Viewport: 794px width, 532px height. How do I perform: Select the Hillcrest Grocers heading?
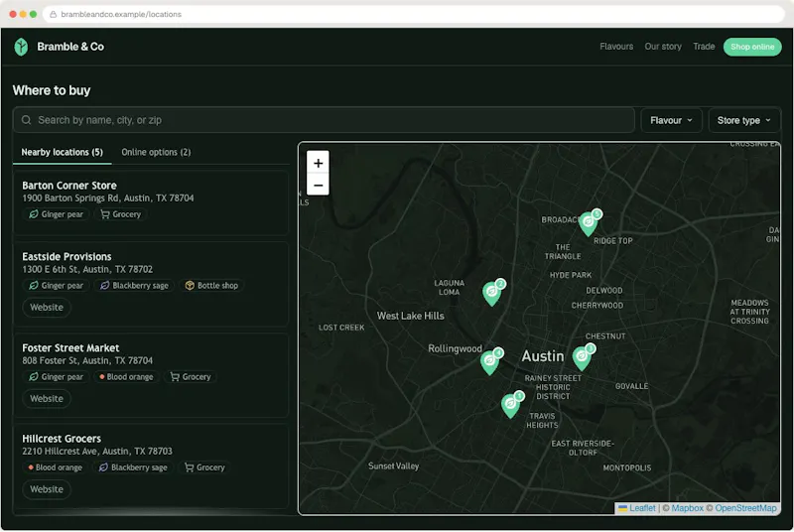pos(62,439)
